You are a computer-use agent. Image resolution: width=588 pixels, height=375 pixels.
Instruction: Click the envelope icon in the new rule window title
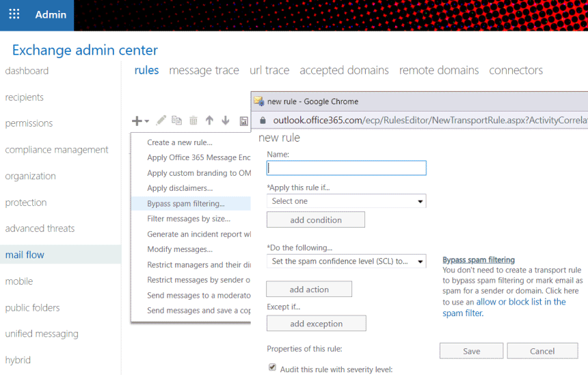(x=258, y=101)
